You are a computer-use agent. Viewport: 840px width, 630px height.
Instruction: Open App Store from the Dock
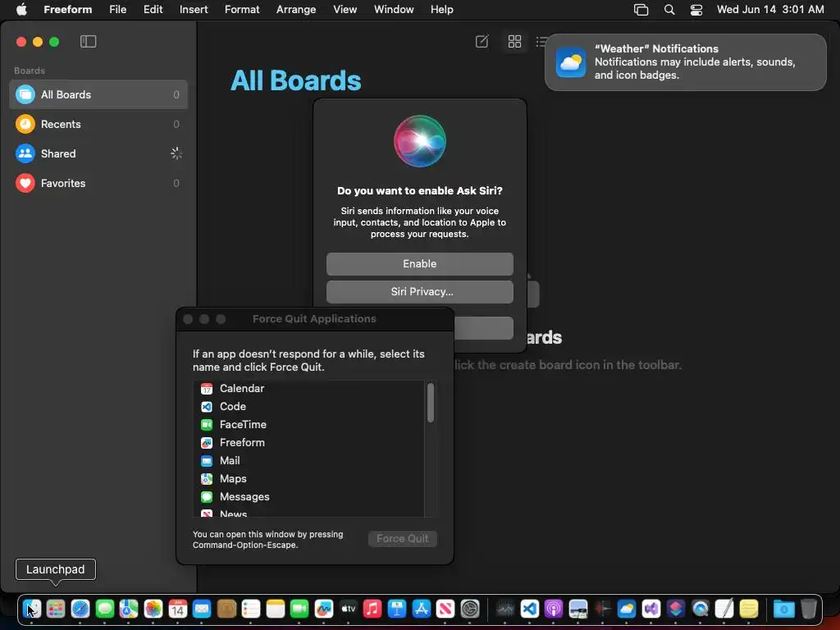pyautogui.click(x=422, y=609)
